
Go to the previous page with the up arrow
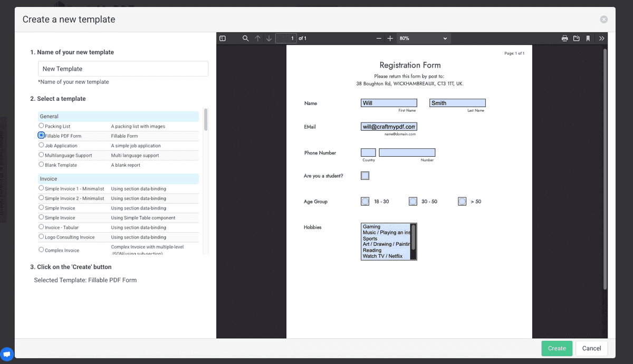coord(257,38)
